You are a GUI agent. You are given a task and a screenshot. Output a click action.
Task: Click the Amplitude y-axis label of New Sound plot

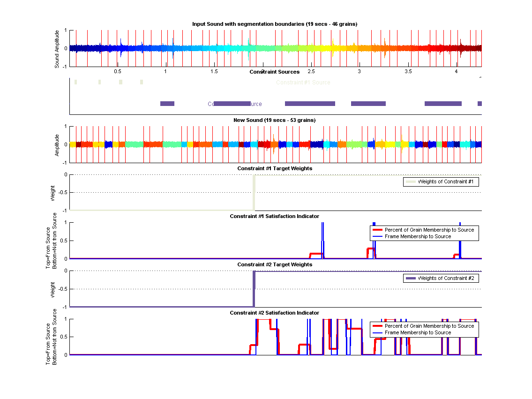(x=57, y=145)
